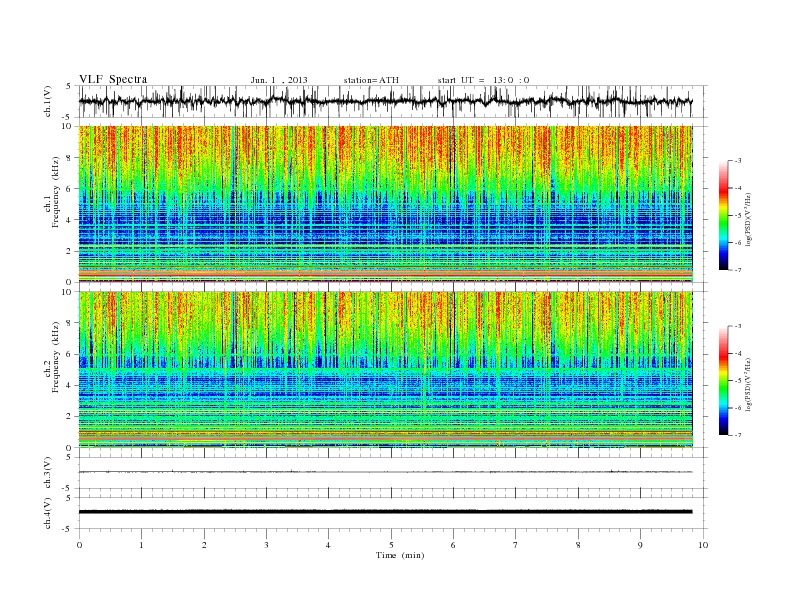
Task: Click the "station=ATH" header label
Action: tap(371, 80)
